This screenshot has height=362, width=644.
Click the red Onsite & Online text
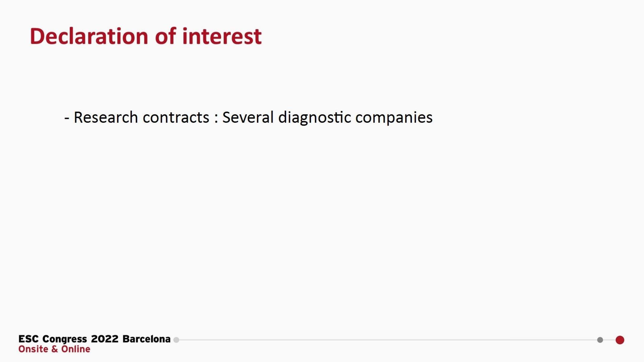pyautogui.click(x=54, y=349)
